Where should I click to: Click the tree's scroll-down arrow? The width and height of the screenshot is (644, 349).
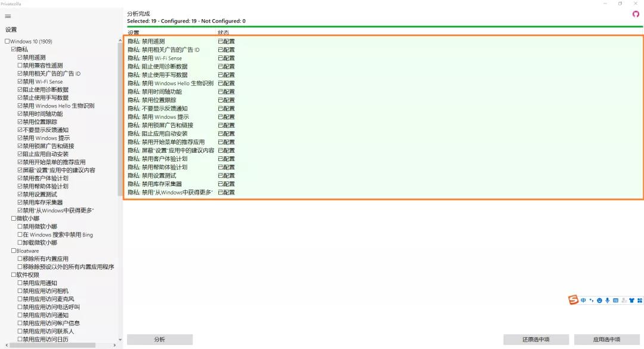pos(120,339)
